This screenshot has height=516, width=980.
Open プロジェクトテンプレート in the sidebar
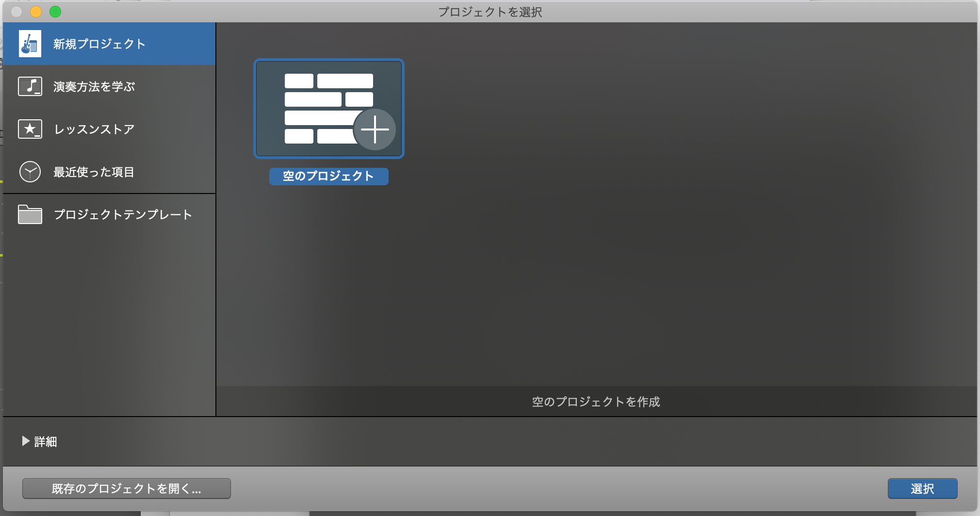pyautogui.click(x=122, y=214)
